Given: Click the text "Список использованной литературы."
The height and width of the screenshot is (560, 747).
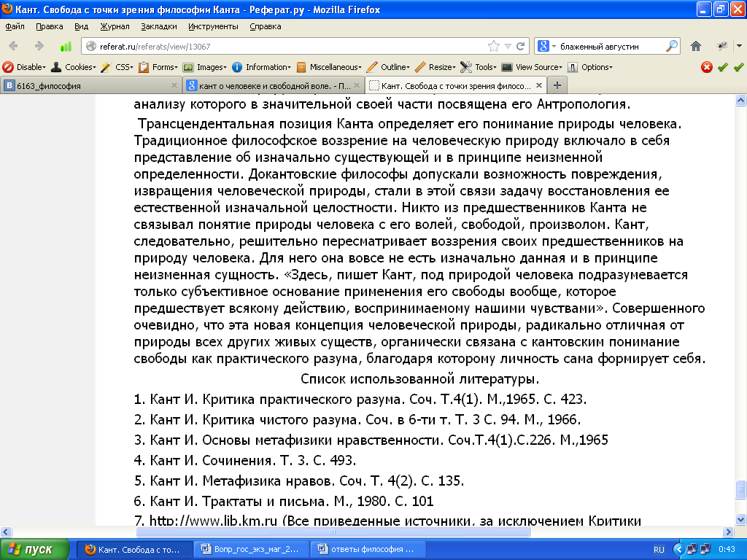Looking at the screenshot, I should tap(419, 379).
